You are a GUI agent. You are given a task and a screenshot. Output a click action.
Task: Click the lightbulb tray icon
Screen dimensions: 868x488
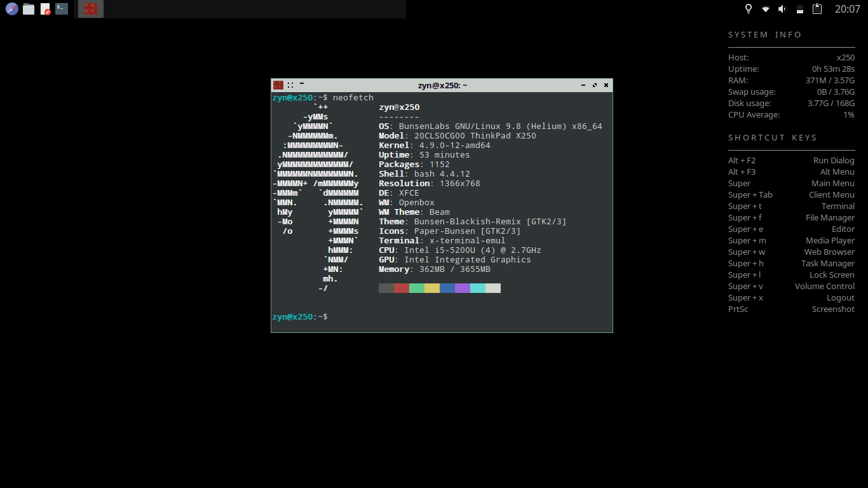[x=749, y=9]
